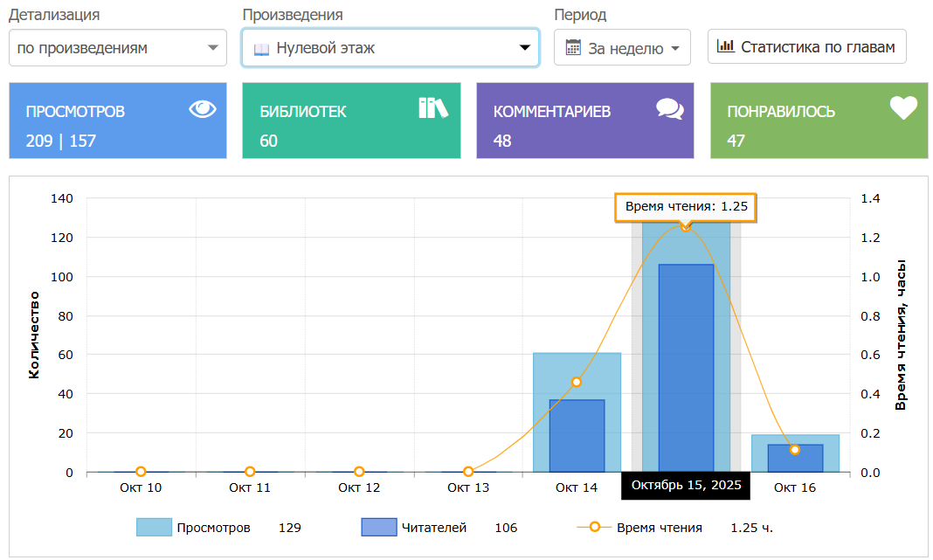Click the eye icon on Просмотров card
The width and height of the screenshot is (933, 560).
point(203,109)
